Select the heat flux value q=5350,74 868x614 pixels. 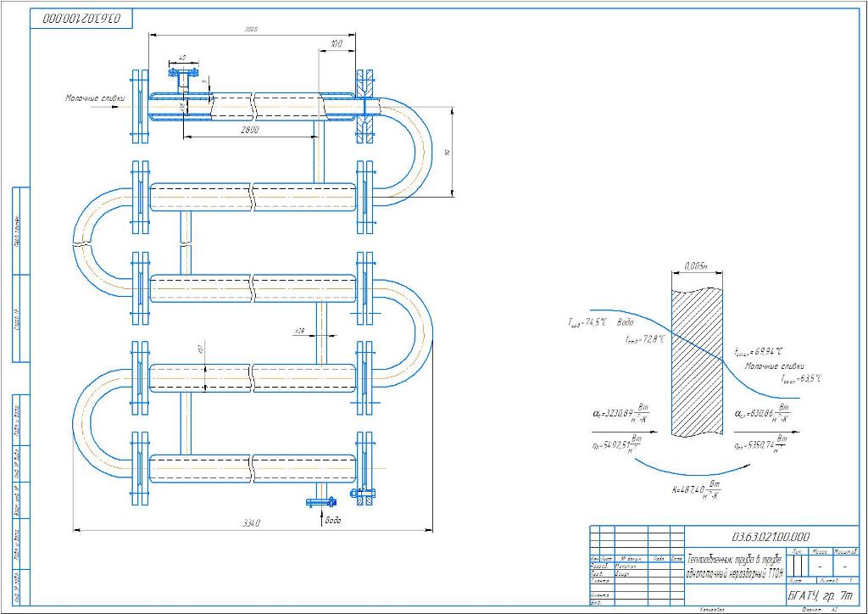click(x=762, y=444)
